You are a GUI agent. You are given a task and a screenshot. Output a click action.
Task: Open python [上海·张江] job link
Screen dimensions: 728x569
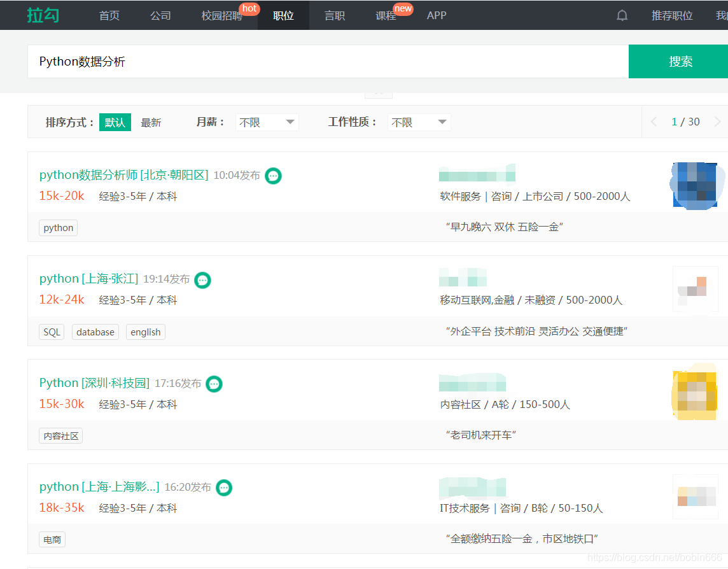[x=88, y=279]
